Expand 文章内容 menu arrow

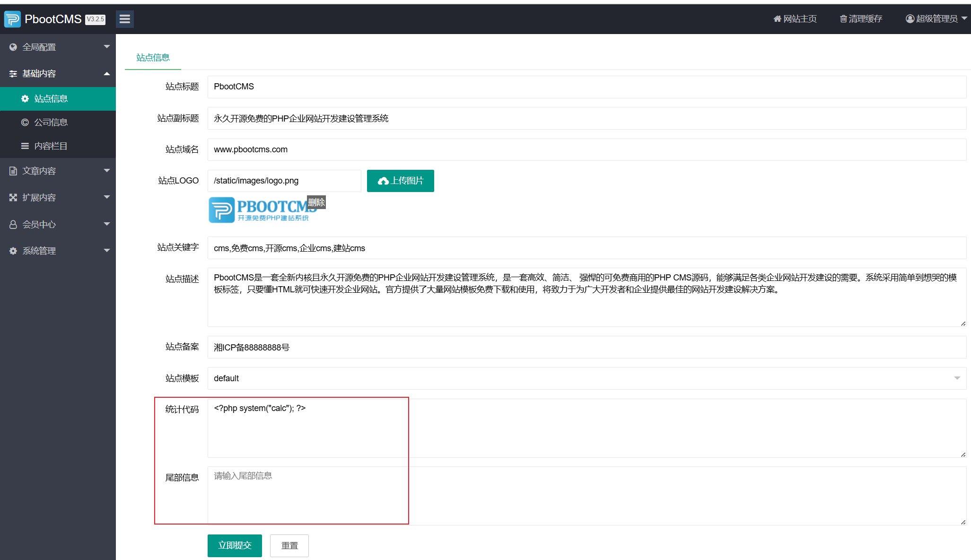point(107,171)
